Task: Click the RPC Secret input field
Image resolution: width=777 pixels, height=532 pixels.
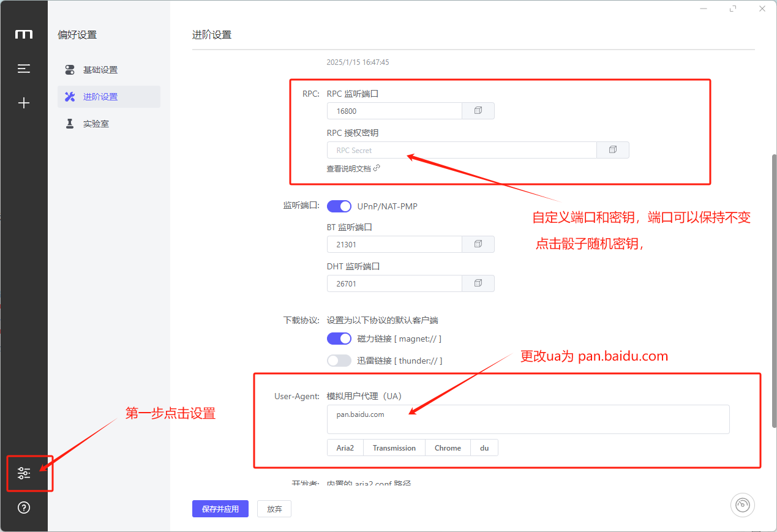Action: pos(461,150)
